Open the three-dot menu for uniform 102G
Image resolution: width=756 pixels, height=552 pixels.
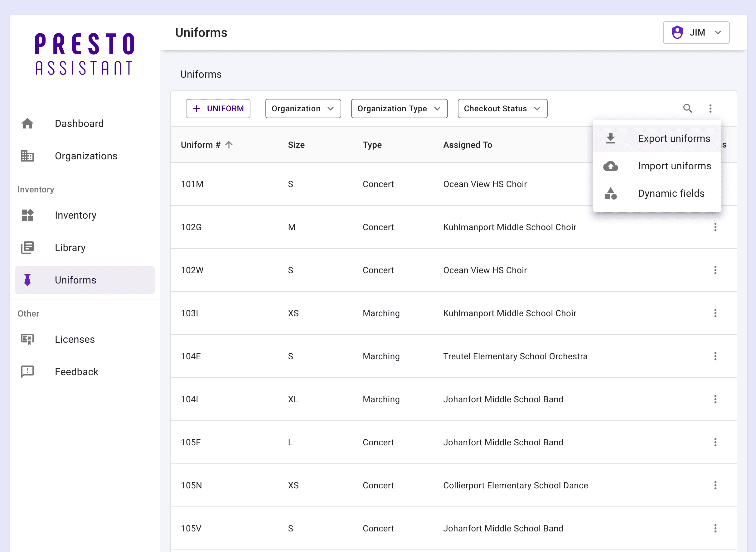click(x=715, y=227)
